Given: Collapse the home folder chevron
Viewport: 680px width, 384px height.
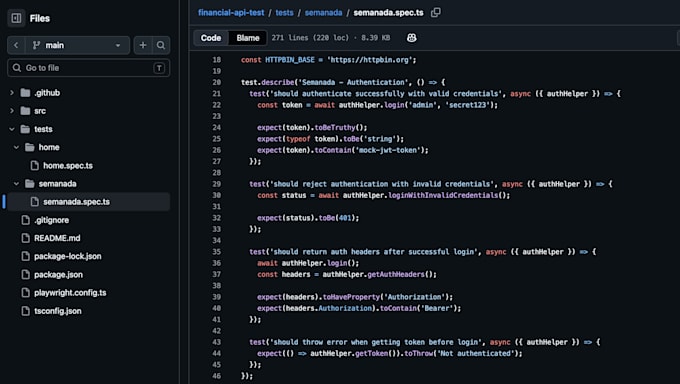Looking at the screenshot, I should (x=16, y=148).
